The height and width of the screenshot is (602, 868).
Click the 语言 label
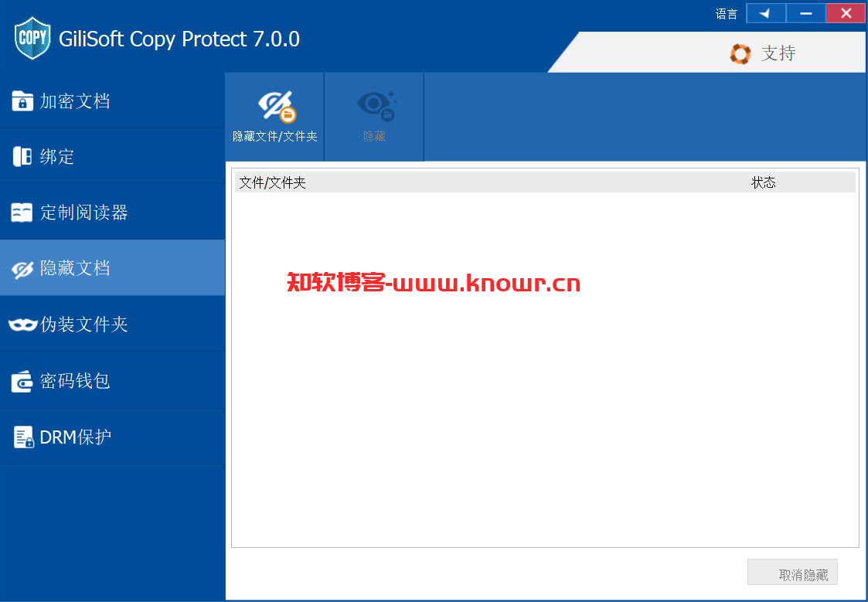pyautogui.click(x=727, y=14)
